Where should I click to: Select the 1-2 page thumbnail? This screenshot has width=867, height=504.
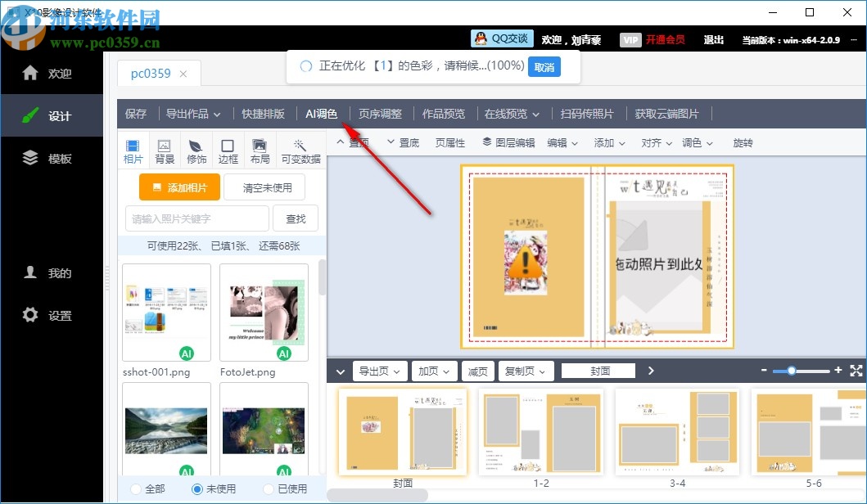pyautogui.click(x=540, y=431)
